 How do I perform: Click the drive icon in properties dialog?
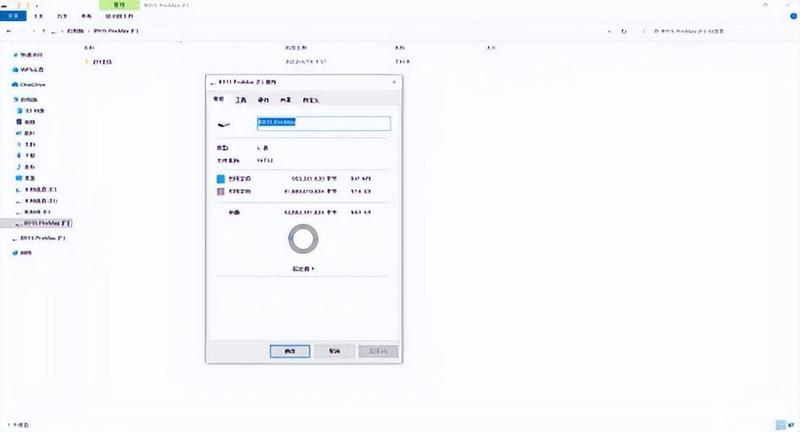click(223, 124)
